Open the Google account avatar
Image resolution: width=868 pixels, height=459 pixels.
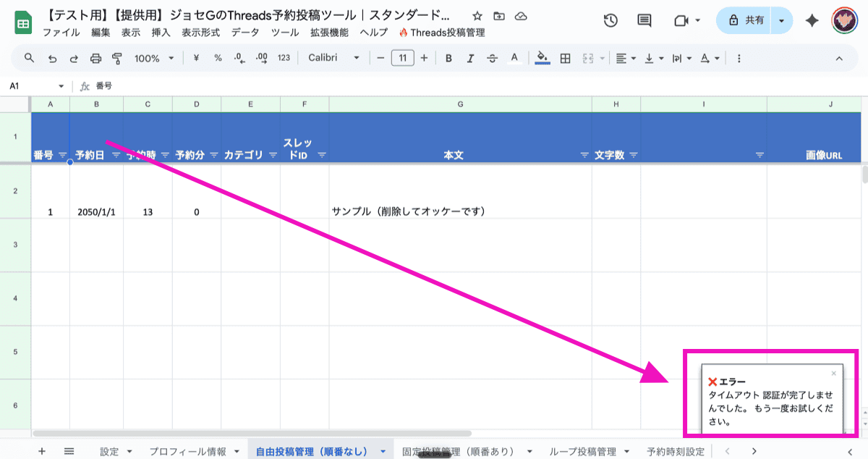tap(845, 20)
